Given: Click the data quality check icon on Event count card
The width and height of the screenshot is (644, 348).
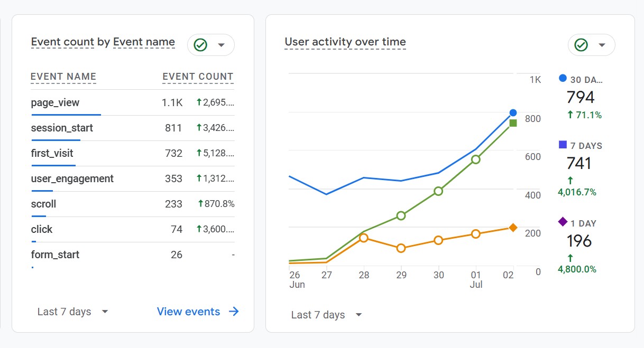Looking at the screenshot, I should 200,45.
